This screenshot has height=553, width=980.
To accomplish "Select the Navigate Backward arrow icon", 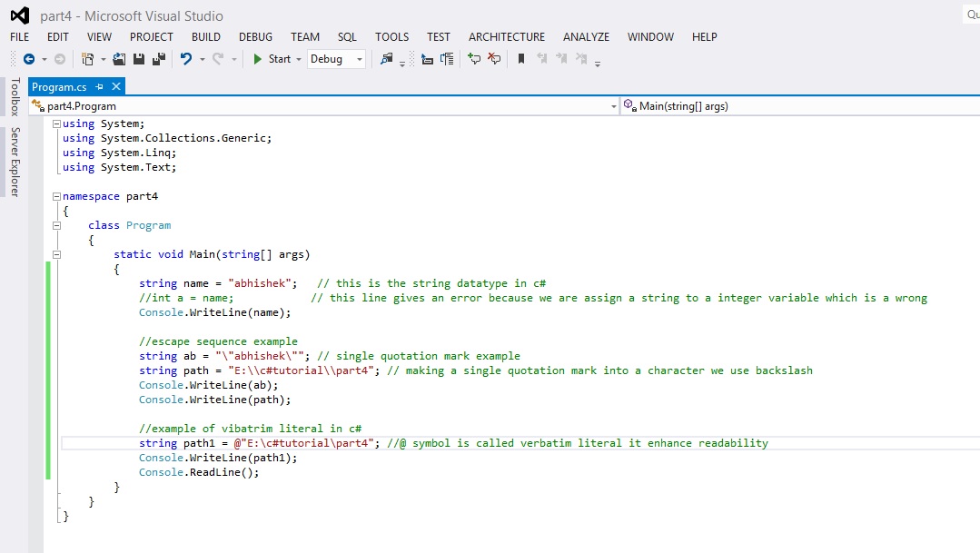I will [x=29, y=59].
